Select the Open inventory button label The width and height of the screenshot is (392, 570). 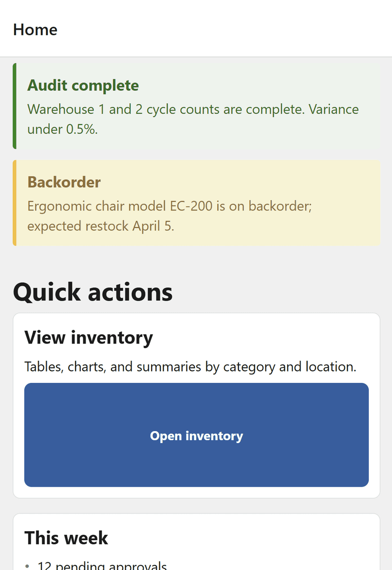point(196,435)
